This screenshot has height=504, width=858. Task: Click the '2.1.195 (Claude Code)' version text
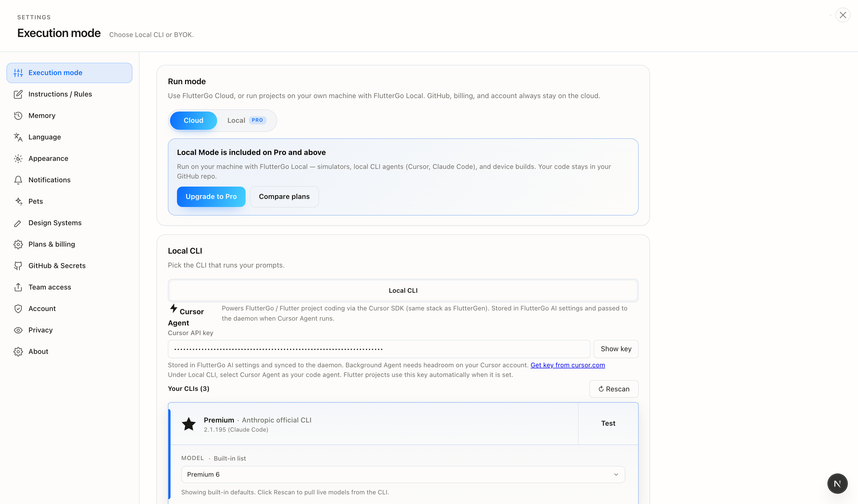(x=236, y=430)
